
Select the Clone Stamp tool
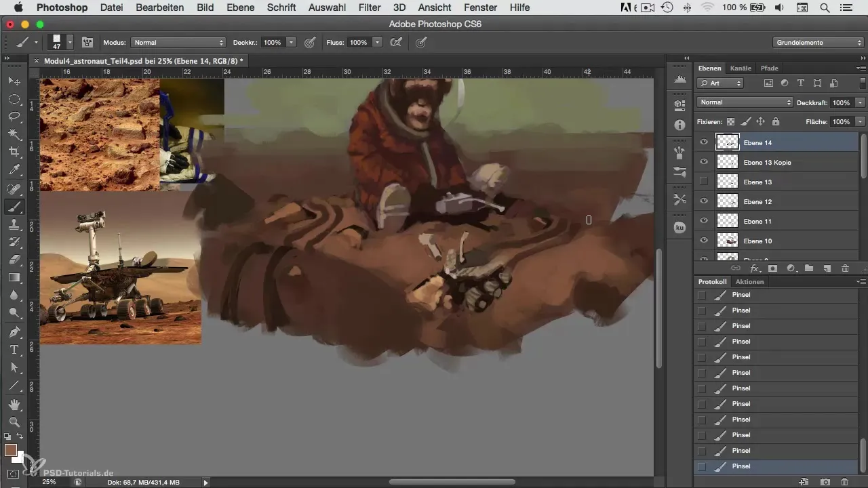pos(14,224)
